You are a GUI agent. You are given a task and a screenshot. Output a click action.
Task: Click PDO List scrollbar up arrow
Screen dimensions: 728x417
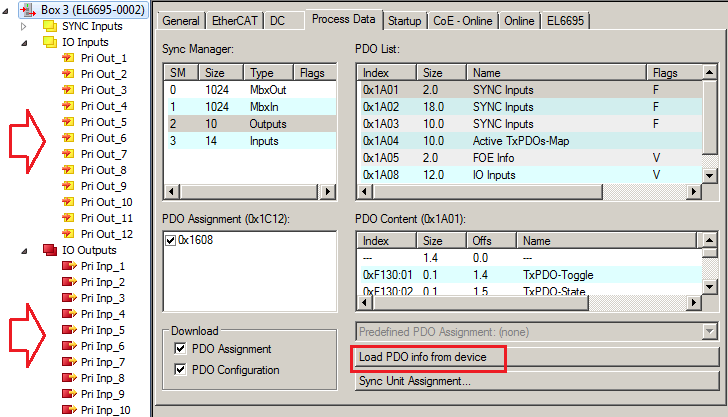[709, 72]
